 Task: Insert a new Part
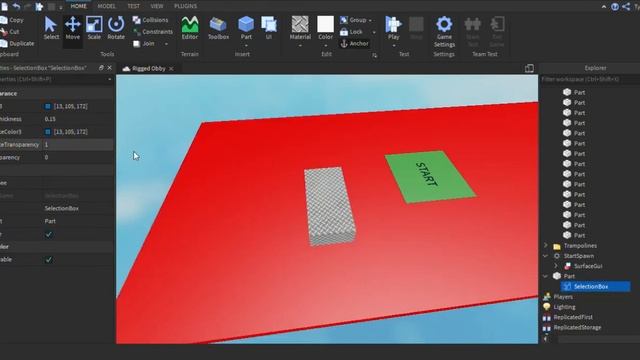point(246,28)
